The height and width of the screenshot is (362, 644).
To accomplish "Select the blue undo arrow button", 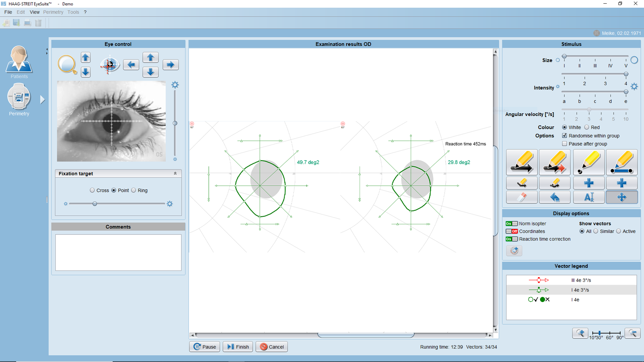I will coord(555,197).
